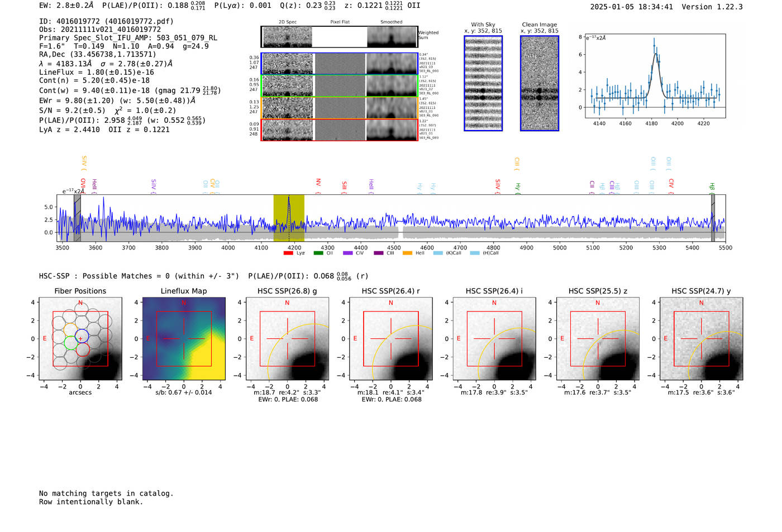This screenshot has width=782, height=532.
Task: Click the m:17.5 re:3.6" s:3.6" caption
Action: coord(702,392)
